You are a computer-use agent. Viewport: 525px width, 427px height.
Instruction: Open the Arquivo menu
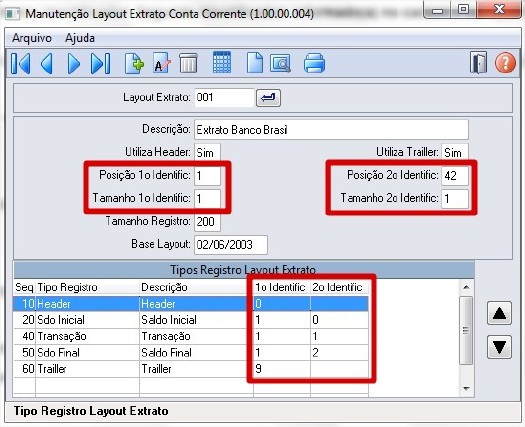click(x=32, y=38)
